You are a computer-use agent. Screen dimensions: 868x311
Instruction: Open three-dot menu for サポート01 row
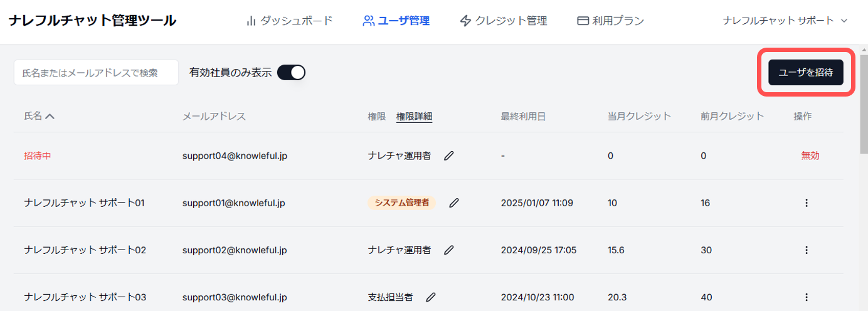point(807,203)
